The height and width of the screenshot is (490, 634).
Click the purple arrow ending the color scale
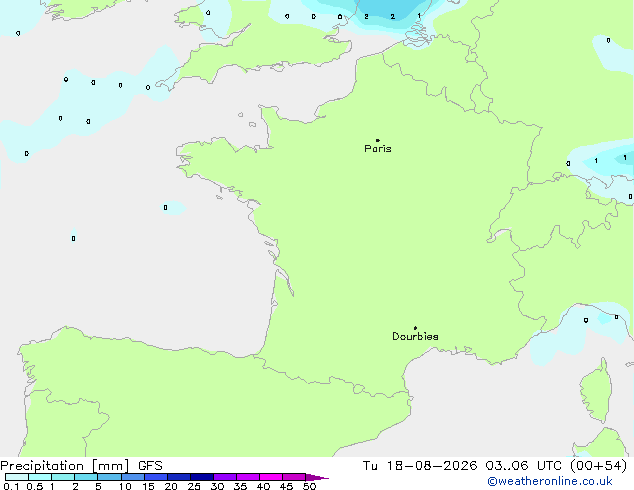click(317, 478)
